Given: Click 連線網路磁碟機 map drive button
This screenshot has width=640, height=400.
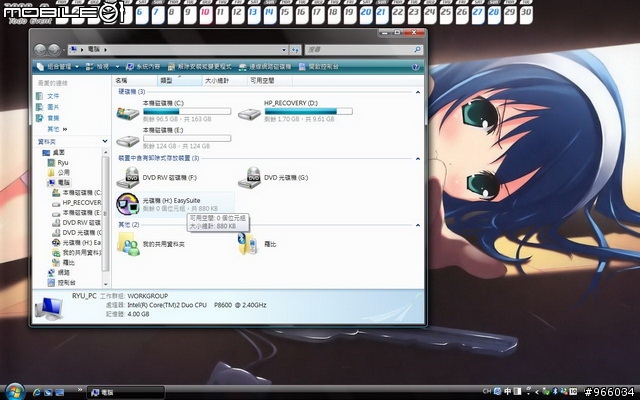Looking at the screenshot, I should click(265, 67).
